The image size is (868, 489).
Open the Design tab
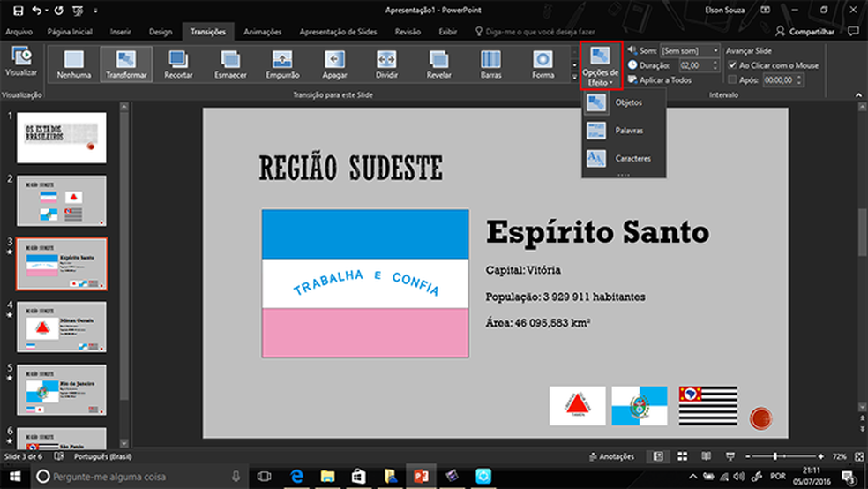coord(161,32)
